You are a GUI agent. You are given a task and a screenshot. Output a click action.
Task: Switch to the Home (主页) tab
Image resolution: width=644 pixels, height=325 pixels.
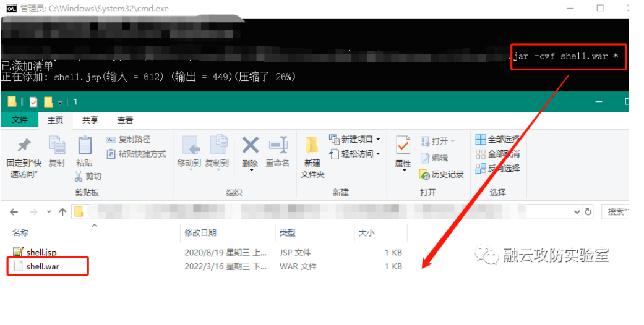[x=56, y=120]
